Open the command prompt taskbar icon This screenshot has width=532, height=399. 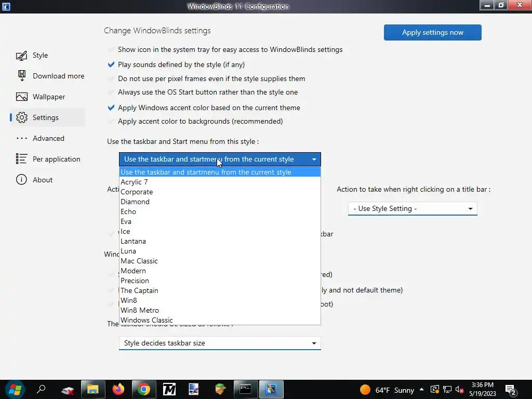pos(245,389)
